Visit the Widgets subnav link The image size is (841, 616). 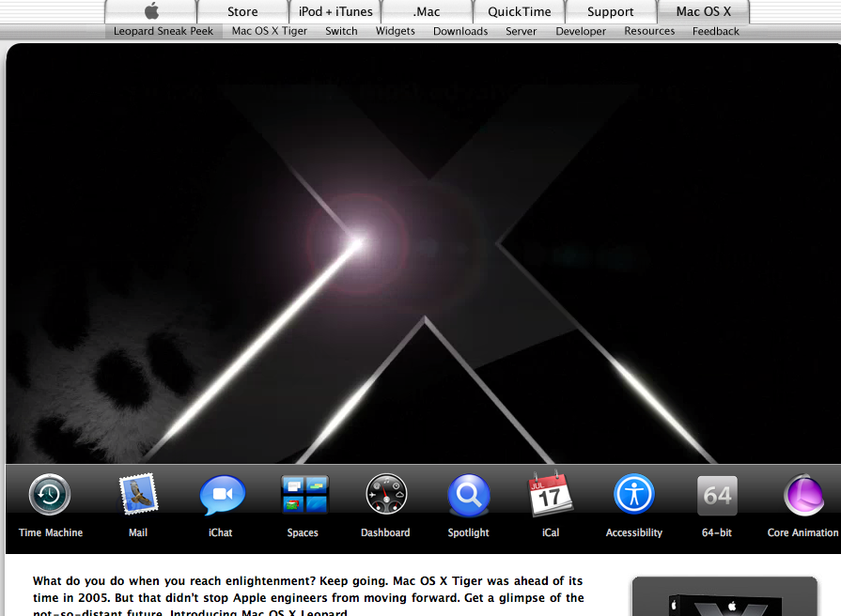tap(396, 31)
